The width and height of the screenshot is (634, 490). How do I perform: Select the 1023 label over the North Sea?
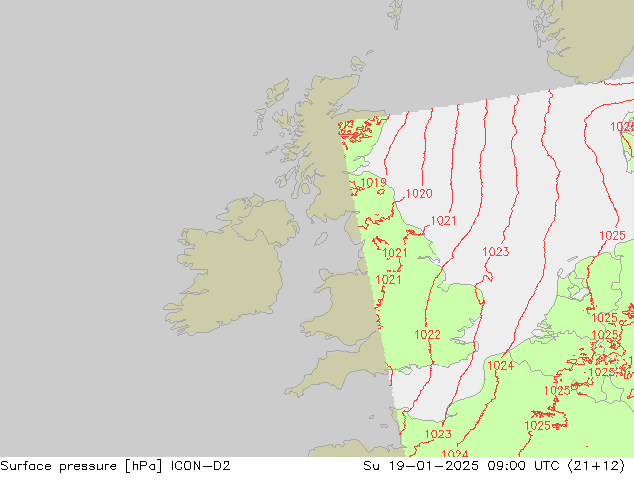pyautogui.click(x=496, y=252)
